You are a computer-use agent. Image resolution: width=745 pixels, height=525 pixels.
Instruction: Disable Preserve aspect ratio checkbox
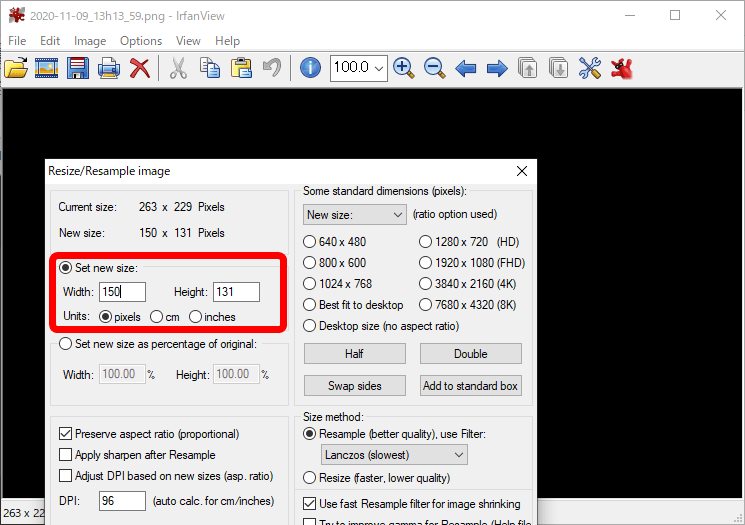[66, 434]
